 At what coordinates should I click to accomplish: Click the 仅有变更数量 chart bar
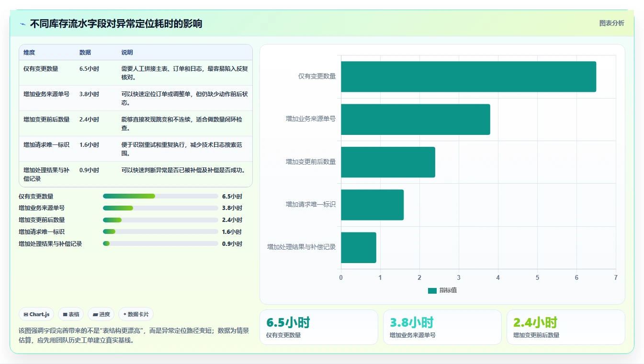click(x=468, y=77)
